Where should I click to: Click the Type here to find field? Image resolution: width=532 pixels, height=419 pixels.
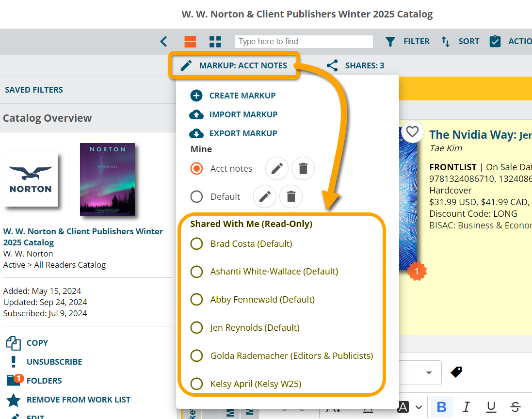(x=304, y=41)
